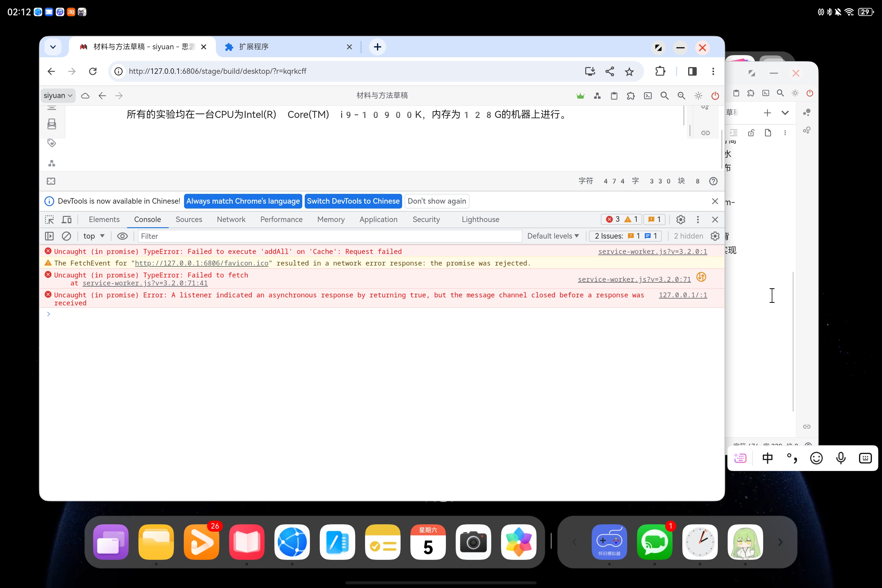Viewport: 882px width, 588px height.
Task: Click Switch DevTools to Chinese button
Action: pyautogui.click(x=353, y=201)
